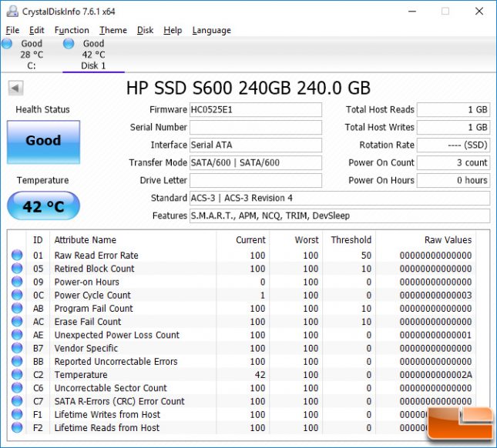Click the Disk 1 blue status orb

click(x=69, y=43)
